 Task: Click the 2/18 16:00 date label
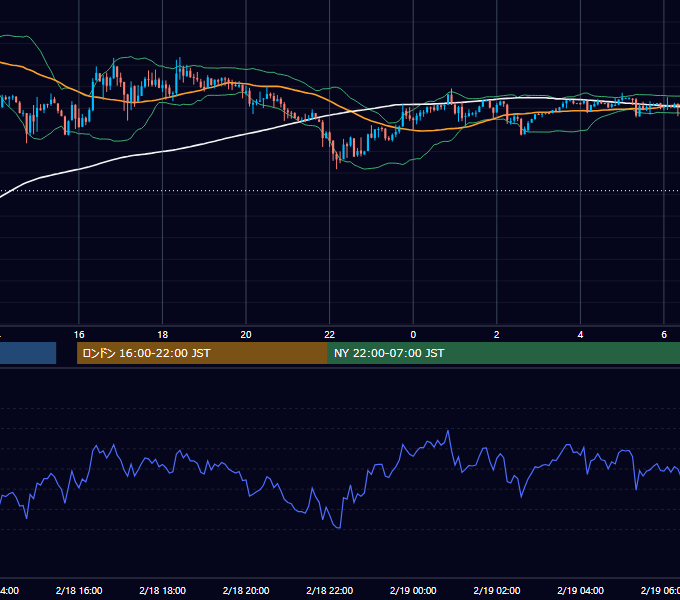79,590
